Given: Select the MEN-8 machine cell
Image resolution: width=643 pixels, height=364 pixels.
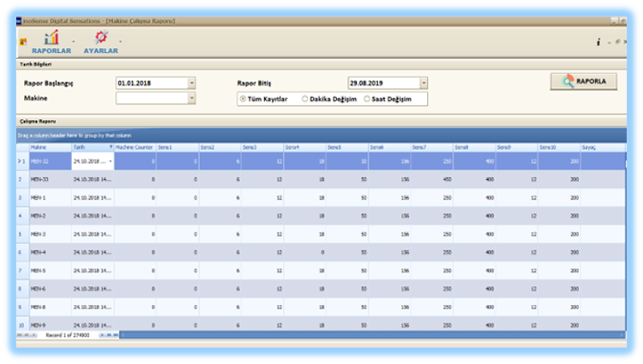Looking at the screenshot, I should [51, 307].
